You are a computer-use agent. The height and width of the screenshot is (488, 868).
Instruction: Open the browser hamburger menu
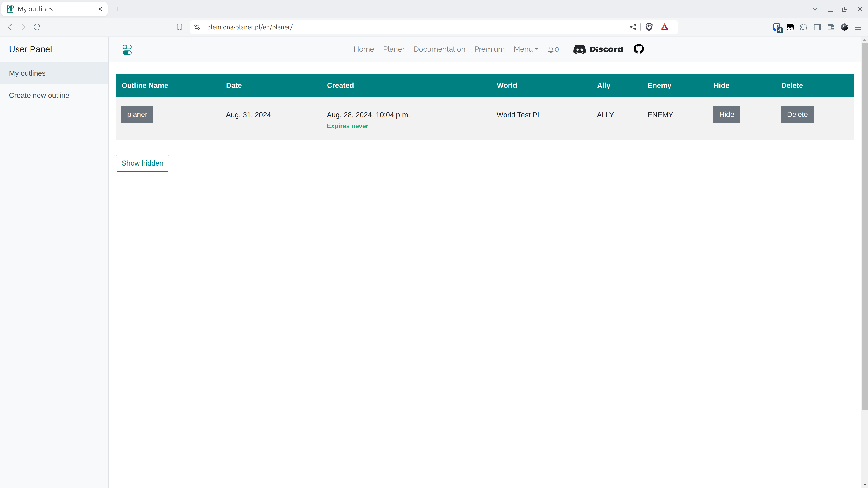pos(858,27)
